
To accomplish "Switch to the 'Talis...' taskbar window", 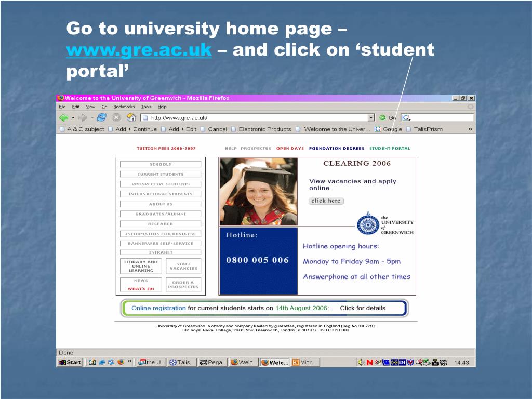I will [182, 362].
